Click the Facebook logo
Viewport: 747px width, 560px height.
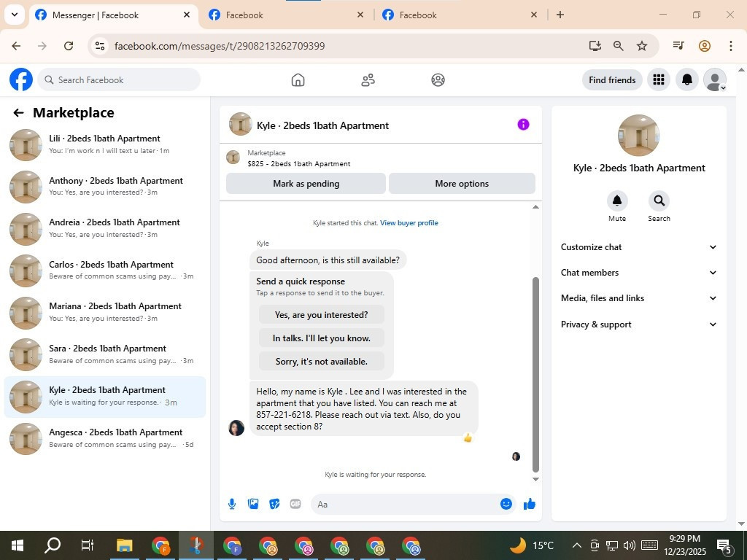pos(21,79)
